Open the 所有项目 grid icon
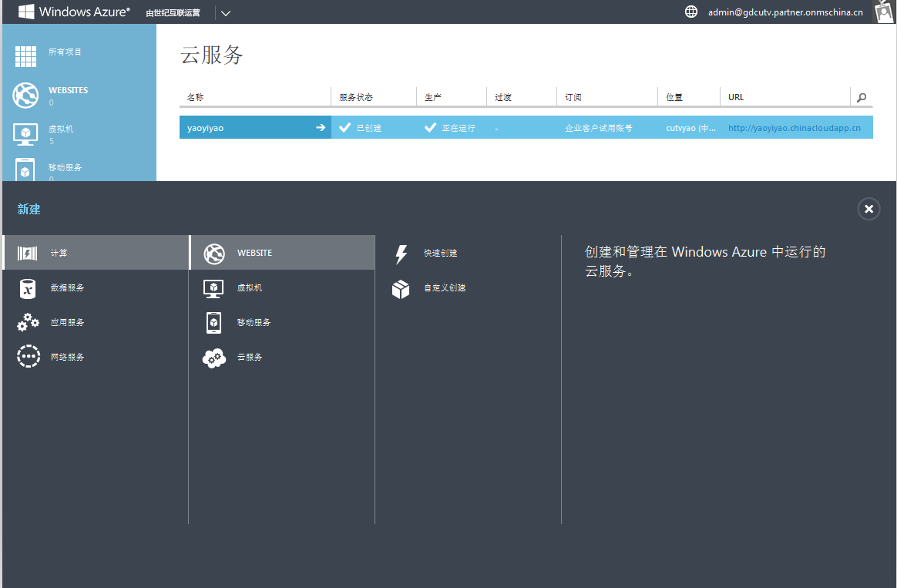The height and width of the screenshot is (588, 897). pos(25,56)
